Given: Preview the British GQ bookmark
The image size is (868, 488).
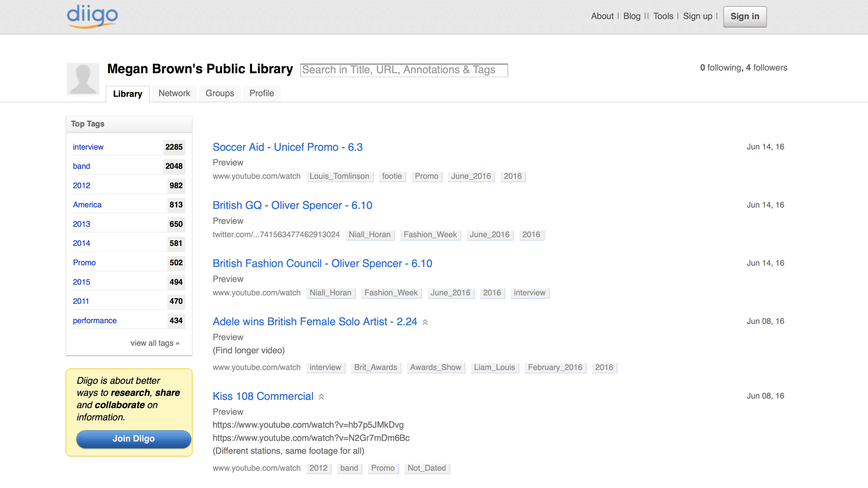Looking at the screenshot, I should coord(228,221).
